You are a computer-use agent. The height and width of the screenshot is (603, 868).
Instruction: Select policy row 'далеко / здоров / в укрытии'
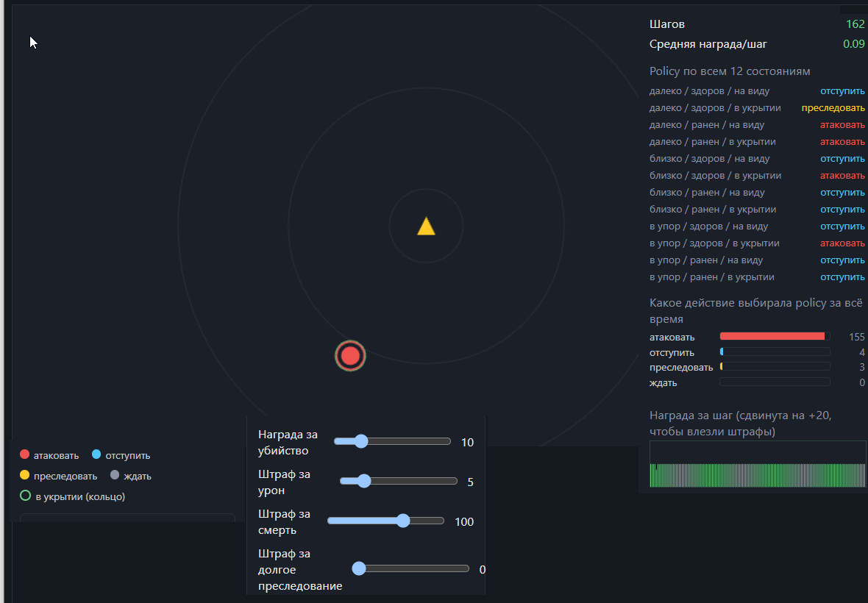[757, 108]
